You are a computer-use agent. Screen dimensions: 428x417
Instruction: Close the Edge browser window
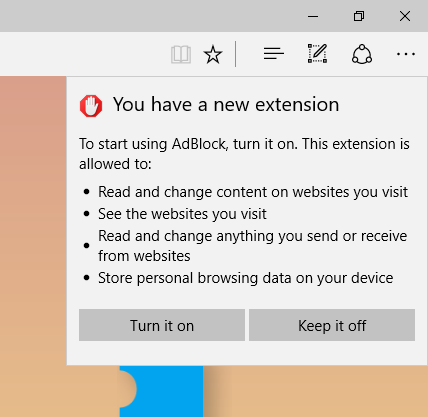pos(405,16)
